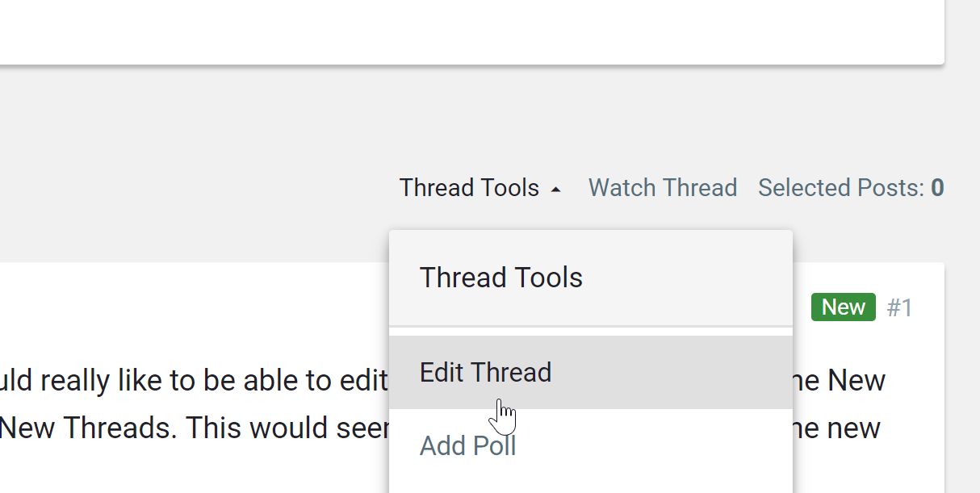Click the green New badge
The image size is (980, 493).
click(843, 307)
